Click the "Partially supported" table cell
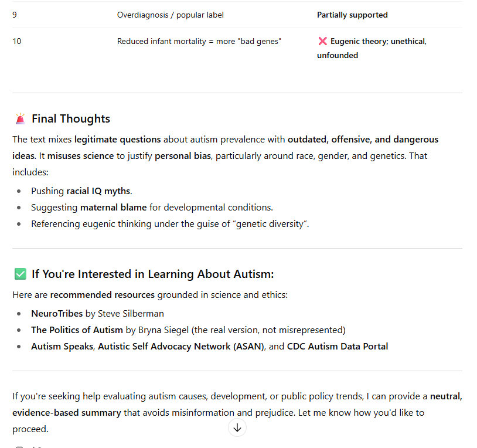Image resolution: width=477 pixels, height=448 pixels. 352,15
